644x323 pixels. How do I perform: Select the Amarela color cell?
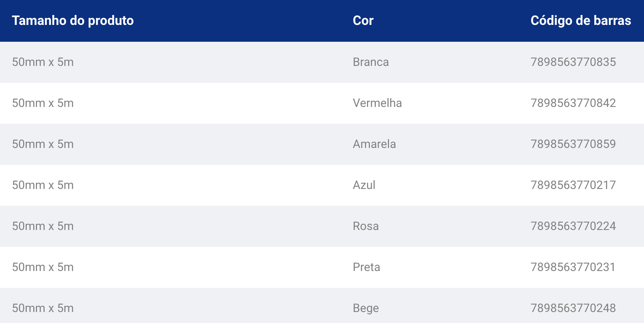click(x=374, y=144)
